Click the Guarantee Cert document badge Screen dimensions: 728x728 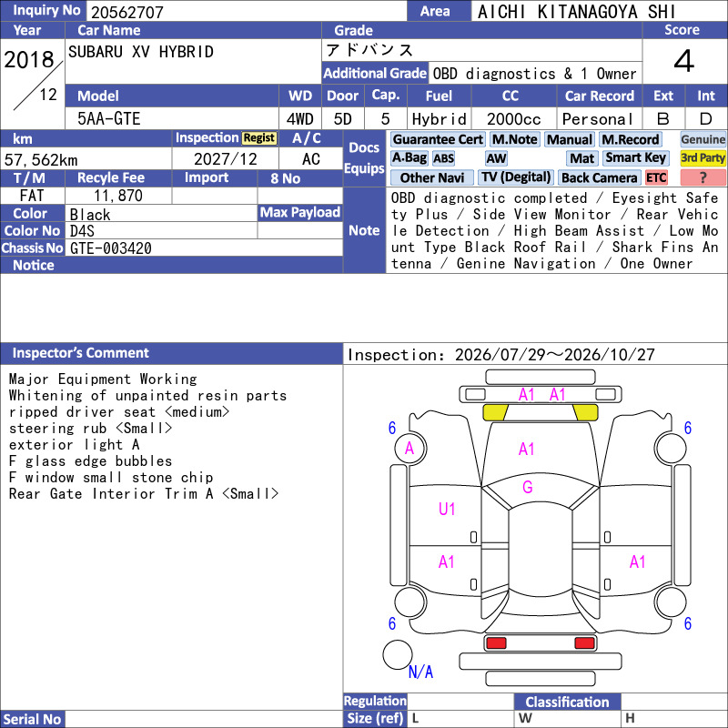[438, 139]
